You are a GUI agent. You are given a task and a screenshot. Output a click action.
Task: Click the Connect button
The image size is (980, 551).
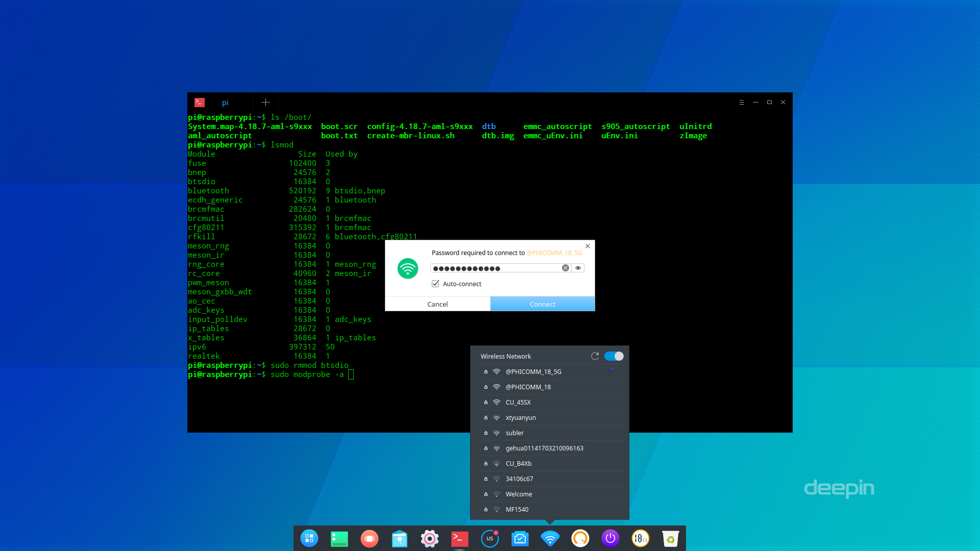[x=543, y=304]
